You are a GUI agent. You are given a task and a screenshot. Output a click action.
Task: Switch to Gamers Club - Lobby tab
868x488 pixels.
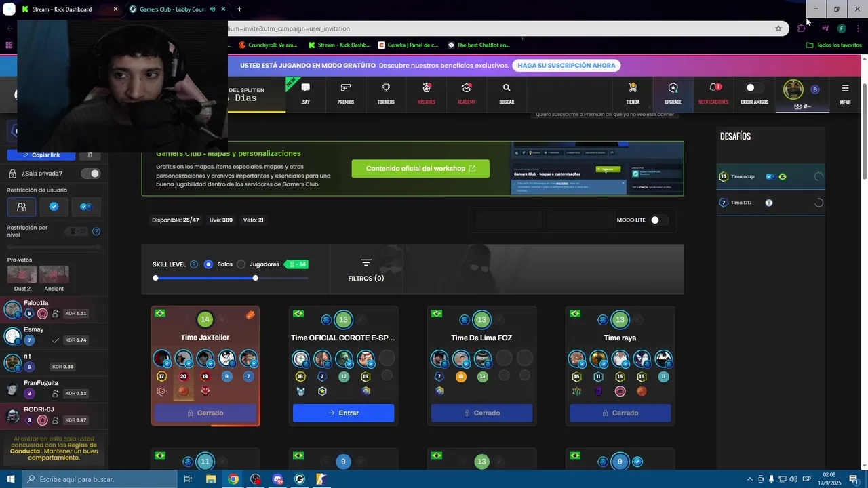coord(176,9)
